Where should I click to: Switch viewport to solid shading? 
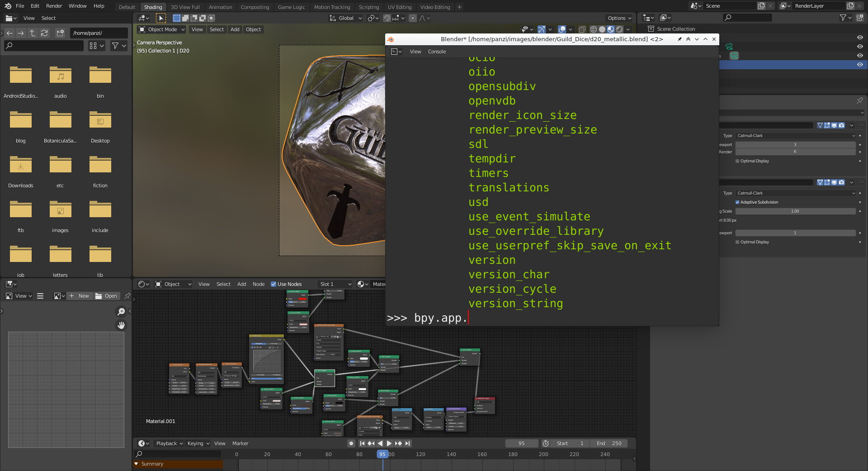click(x=602, y=29)
